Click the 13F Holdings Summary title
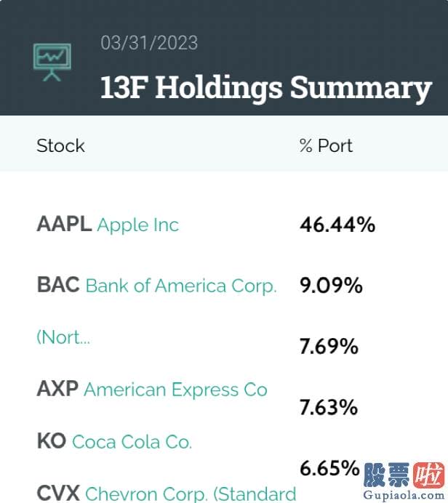This screenshot has height=503, width=448. [266, 87]
